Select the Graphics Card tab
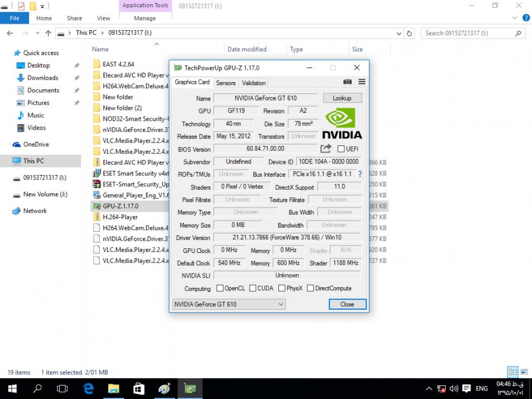Image resolution: width=532 pixels, height=399 pixels. 192,82
